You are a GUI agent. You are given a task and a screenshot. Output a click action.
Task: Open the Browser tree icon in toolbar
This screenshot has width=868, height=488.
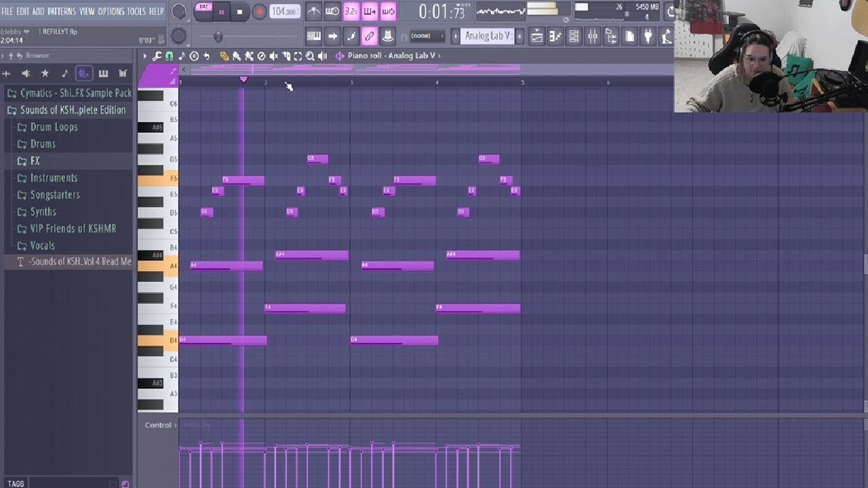point(610,36)
